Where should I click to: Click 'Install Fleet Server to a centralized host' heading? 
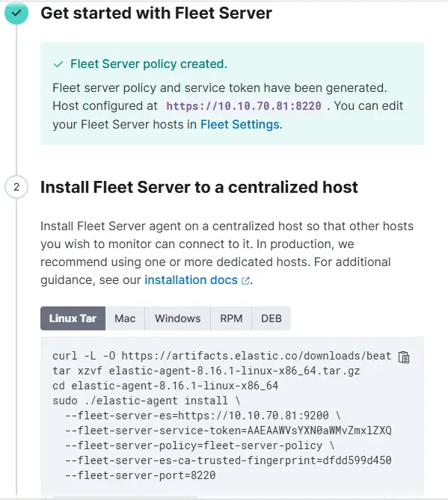click(199, 187)
